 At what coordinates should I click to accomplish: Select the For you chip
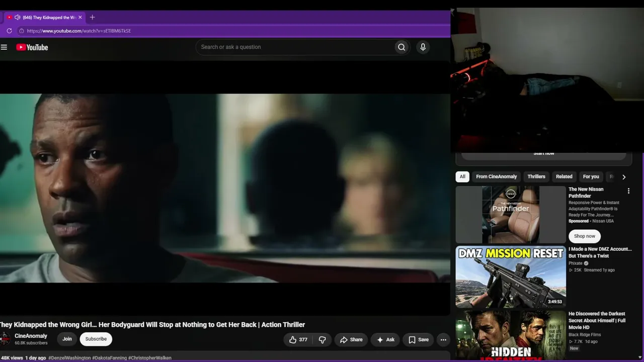click(591, 177)
